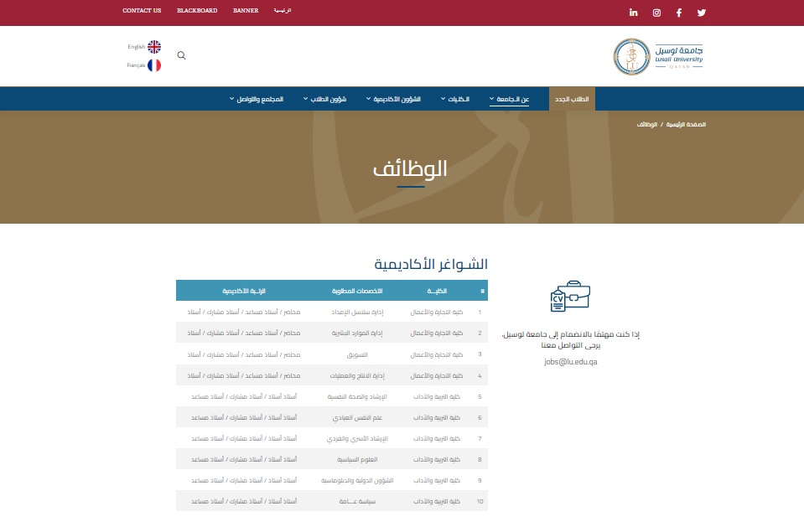Click the Twitter bird icon
This screenshot has width=804, height=532.
click(702, 13)
